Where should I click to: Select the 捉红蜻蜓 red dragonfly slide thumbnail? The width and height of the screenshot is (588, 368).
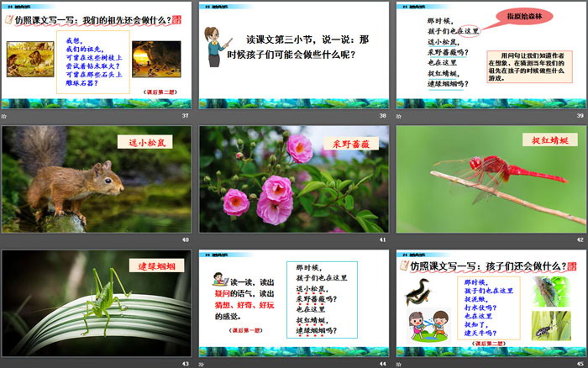491,179
